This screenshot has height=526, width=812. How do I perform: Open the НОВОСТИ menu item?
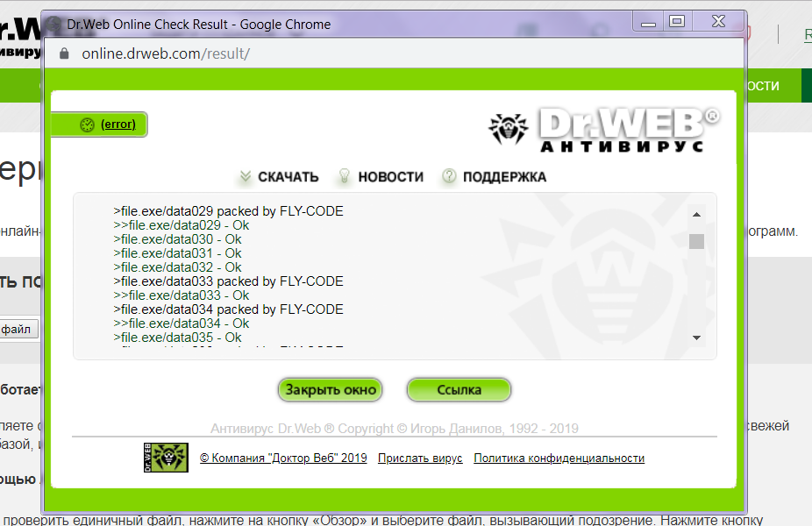point(390,177)
